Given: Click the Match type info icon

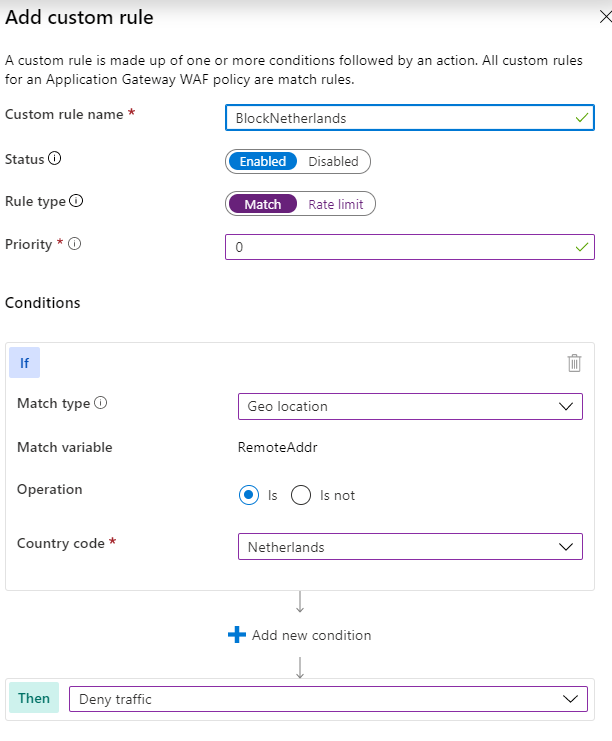Looking at the screenshot, I should click(101, 403).
